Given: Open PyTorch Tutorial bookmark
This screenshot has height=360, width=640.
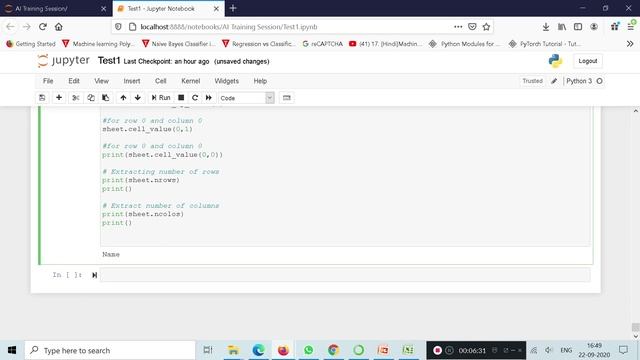Looking at the screenshot, I should [x=545, y=44].
